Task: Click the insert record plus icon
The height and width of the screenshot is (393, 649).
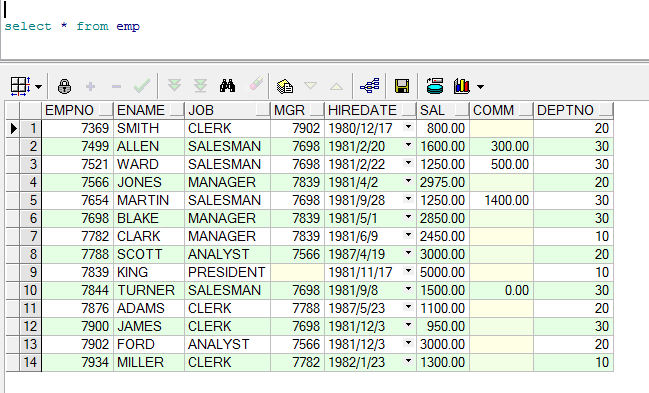Action: pos(90,87)
